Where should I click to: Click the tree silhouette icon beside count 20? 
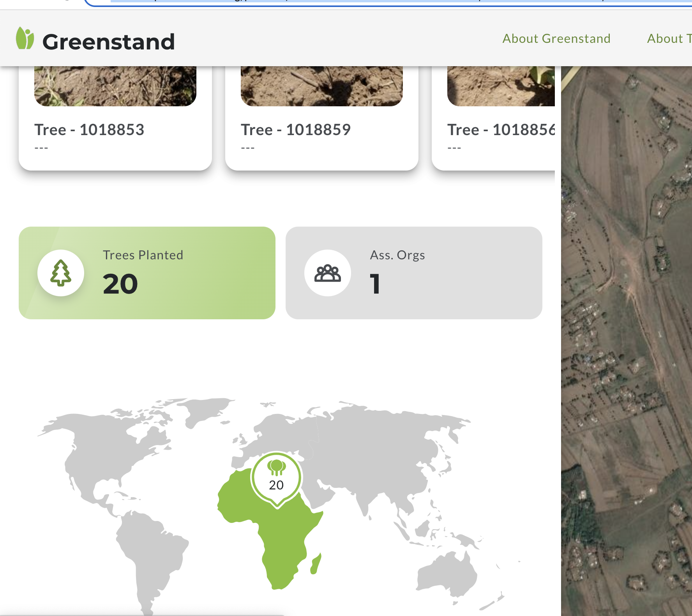point(60,273)
